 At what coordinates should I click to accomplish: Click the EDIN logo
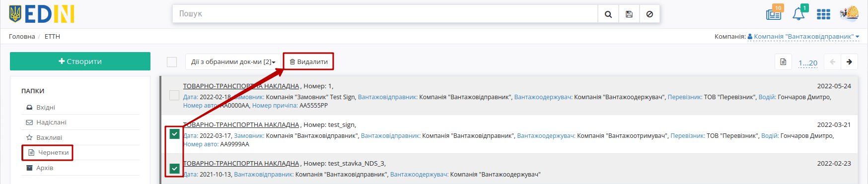coord(42,14)
